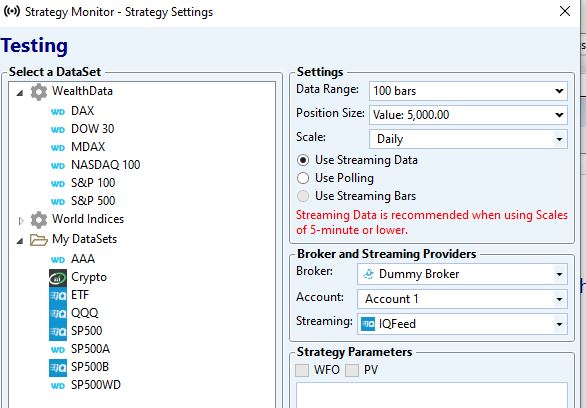Click the WD icon beside DAX
The height and width of the screenshot is (408, 586).
[x=58, y=111]
